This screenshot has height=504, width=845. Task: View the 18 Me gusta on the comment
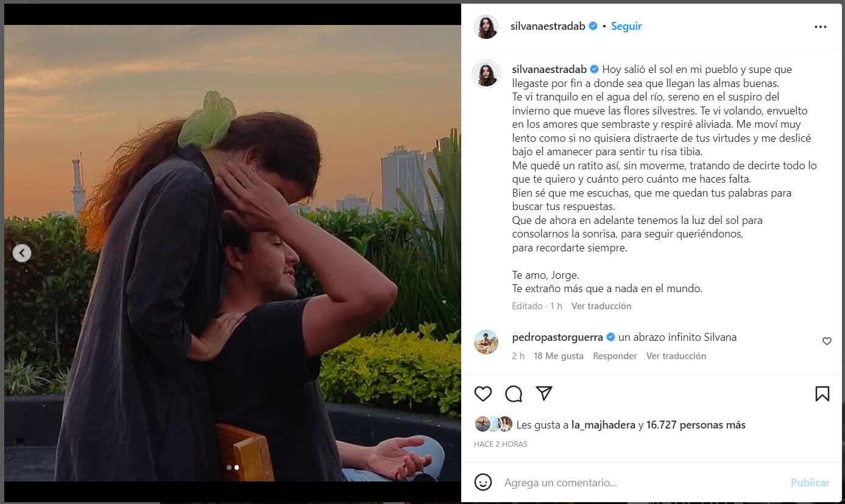tap(559, 356)
